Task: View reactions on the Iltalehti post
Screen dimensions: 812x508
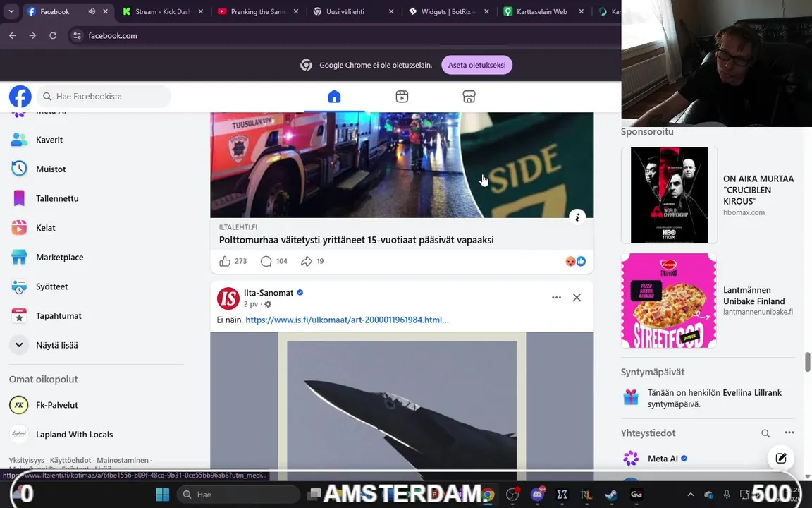Action: click(x=575, y=261)
